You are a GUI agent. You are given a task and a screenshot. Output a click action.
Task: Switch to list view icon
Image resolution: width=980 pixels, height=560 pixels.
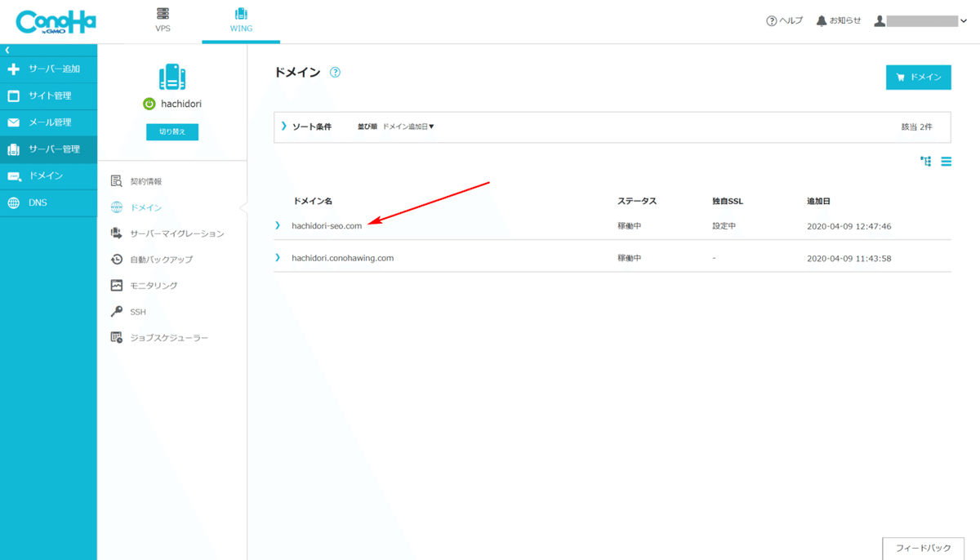coord(947,162)
